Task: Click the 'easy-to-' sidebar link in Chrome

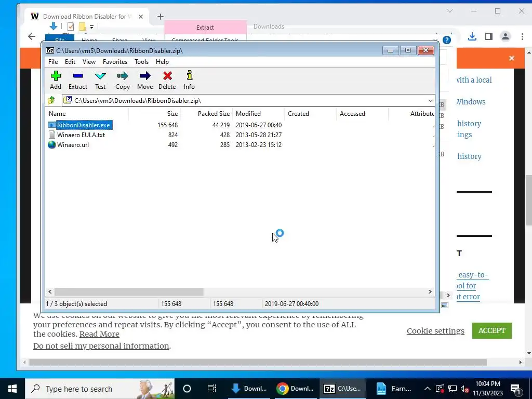Action: tap(473, 275)
